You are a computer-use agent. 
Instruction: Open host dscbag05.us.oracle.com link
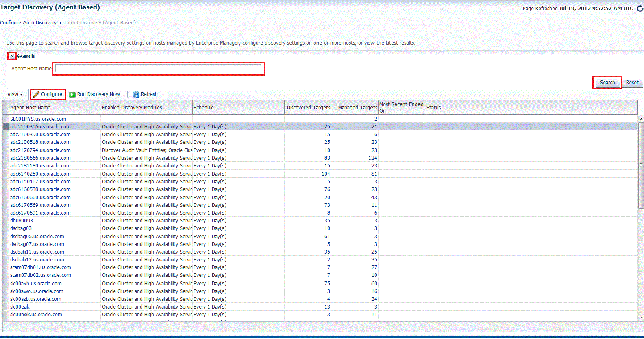tap(37, 237)
